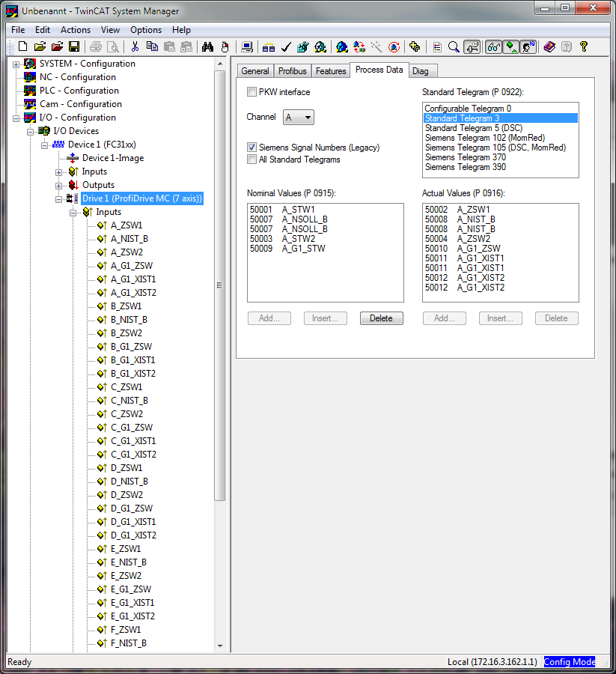Click the Reload I/O Devices icon
616x674 pixels.
tap(359, 46)
